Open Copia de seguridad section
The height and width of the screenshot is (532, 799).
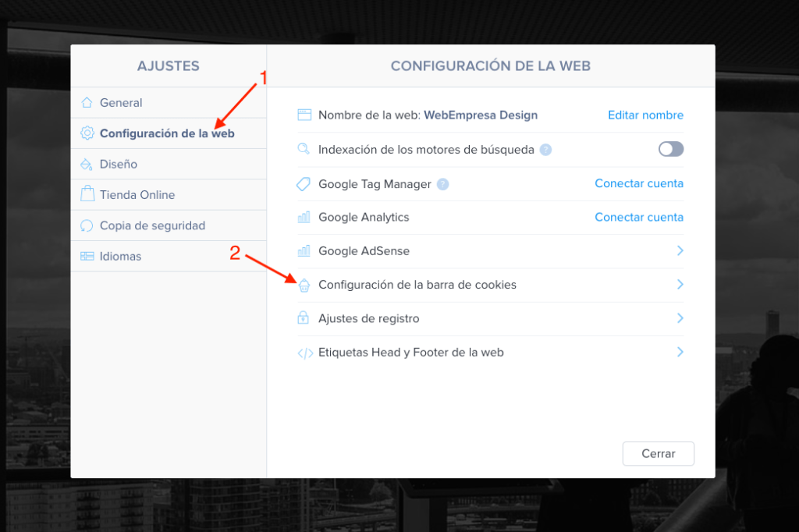[169, 225]
